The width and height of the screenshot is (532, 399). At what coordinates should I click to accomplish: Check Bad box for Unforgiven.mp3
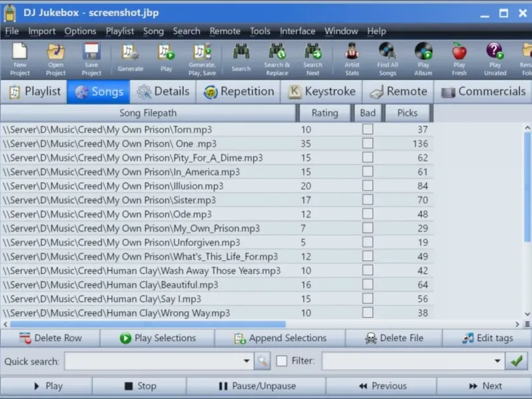coord(368,242)
